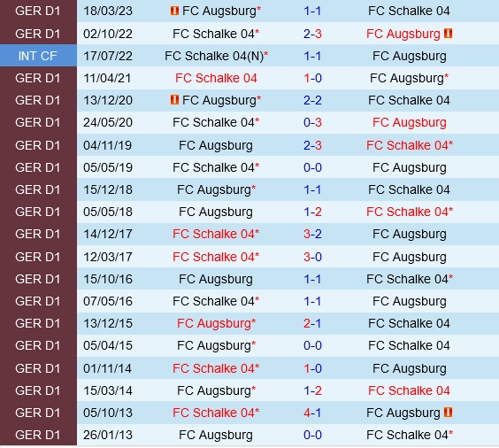Open the 0-3 score from 24/05/20
Viewport: 499px width, 448px height.
312,122
